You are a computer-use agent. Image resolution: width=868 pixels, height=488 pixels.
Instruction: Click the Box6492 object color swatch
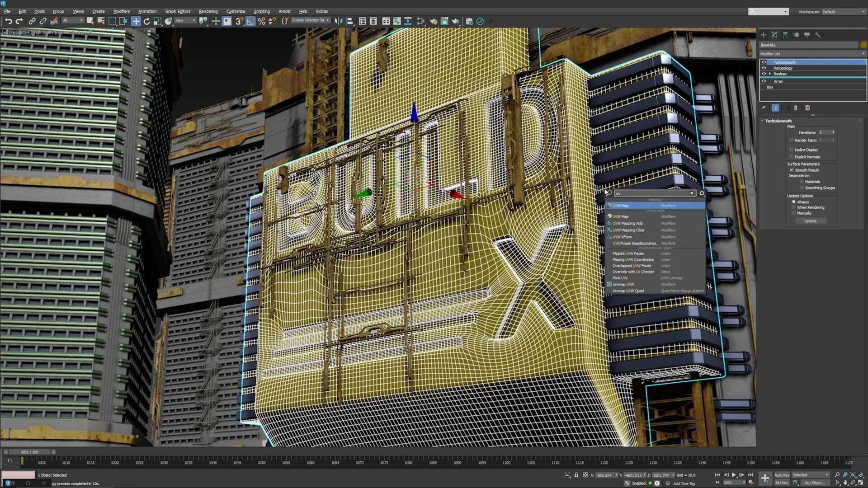pyautogui.click(x=863, y=45)
